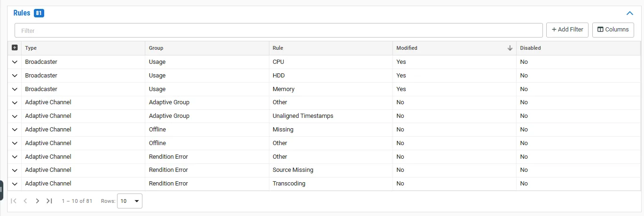
Task: Jump to the last page of rules
Action: [x=49, y=201]
